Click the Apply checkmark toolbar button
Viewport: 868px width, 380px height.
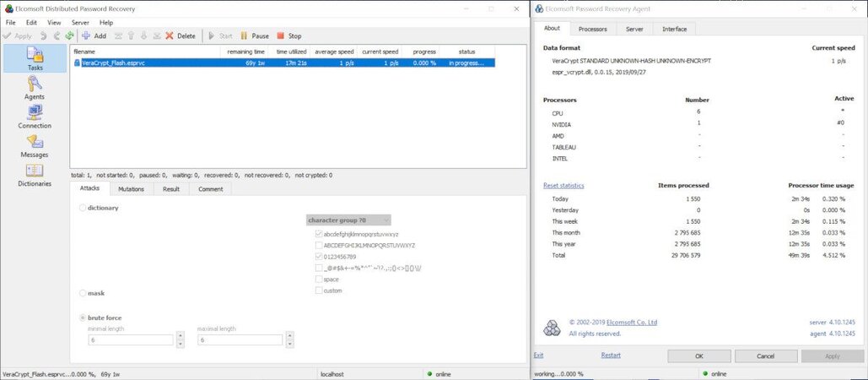17,36
